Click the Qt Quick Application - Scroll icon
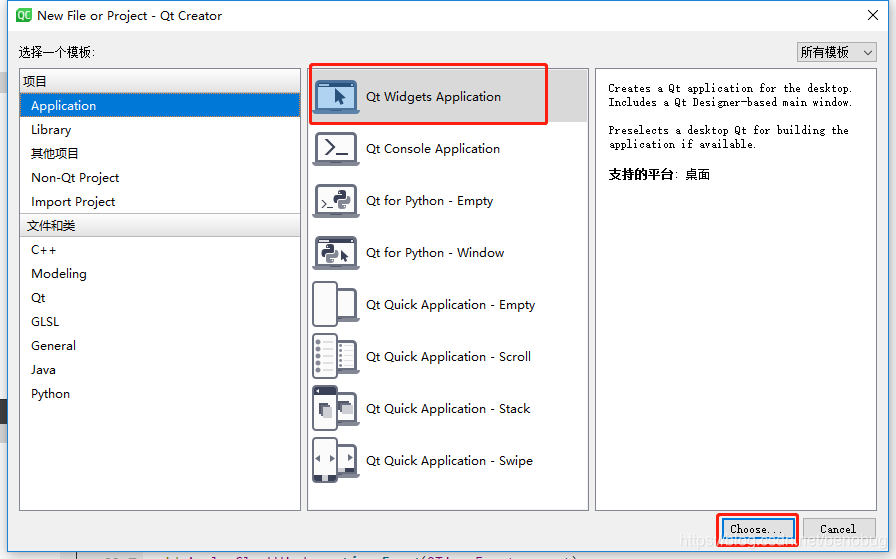The height and width of the screenshot is (559, 896). (x=336, y=356)
